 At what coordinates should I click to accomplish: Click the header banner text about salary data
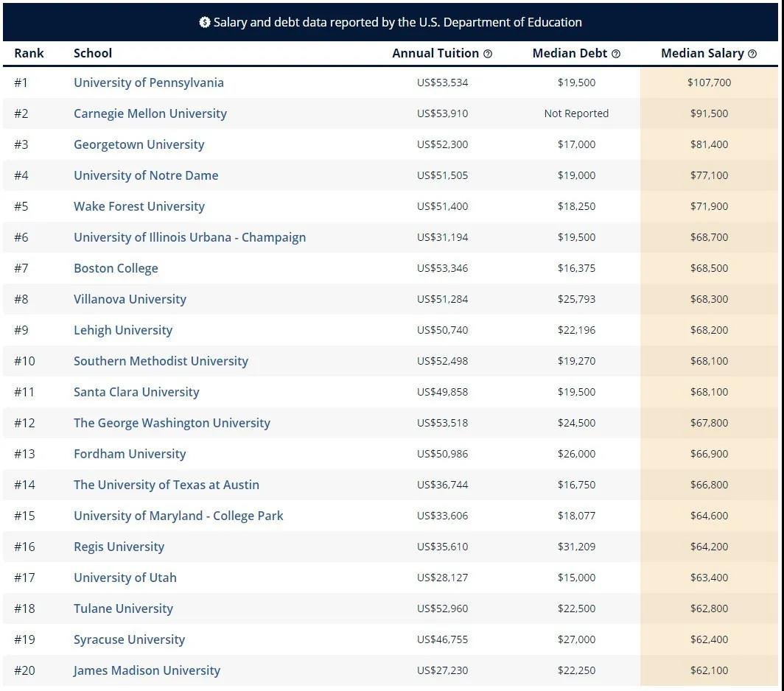[397, 23]
